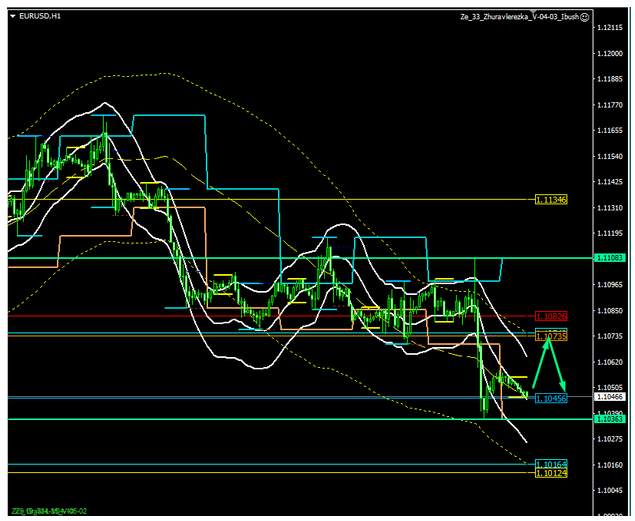Click the 1.10275 value on price scale

point(612,439)
